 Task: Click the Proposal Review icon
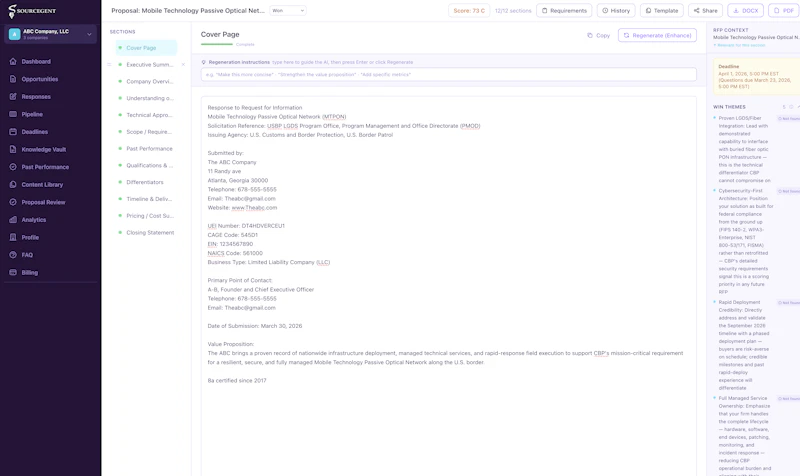[x=13, y=202]
